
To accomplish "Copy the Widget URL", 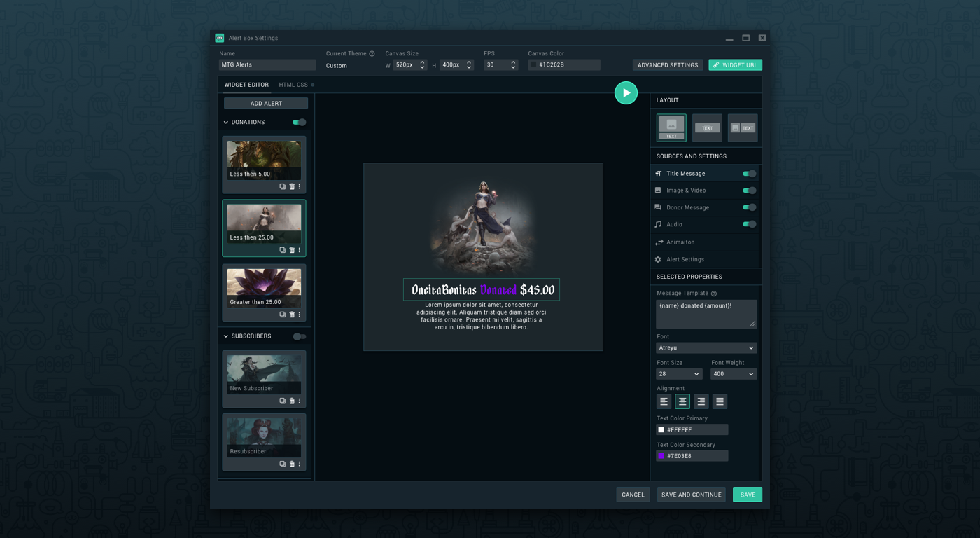I will coord(735,65).
